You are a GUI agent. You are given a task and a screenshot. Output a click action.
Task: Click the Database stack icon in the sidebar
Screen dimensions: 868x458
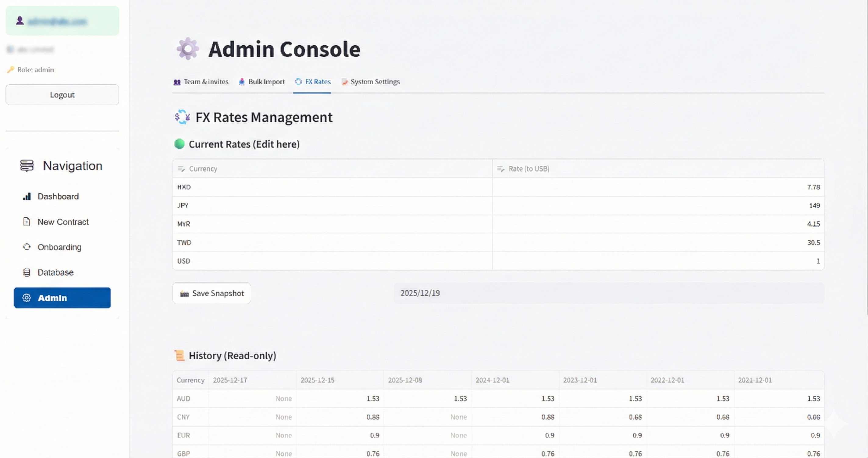(x=27, y=272)
